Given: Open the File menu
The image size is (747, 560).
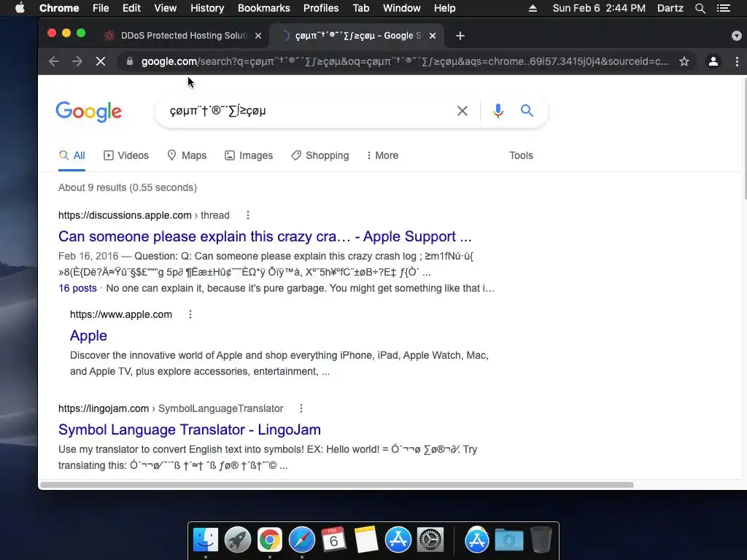Looking at the screenshot, I should [x=101, y=8].
